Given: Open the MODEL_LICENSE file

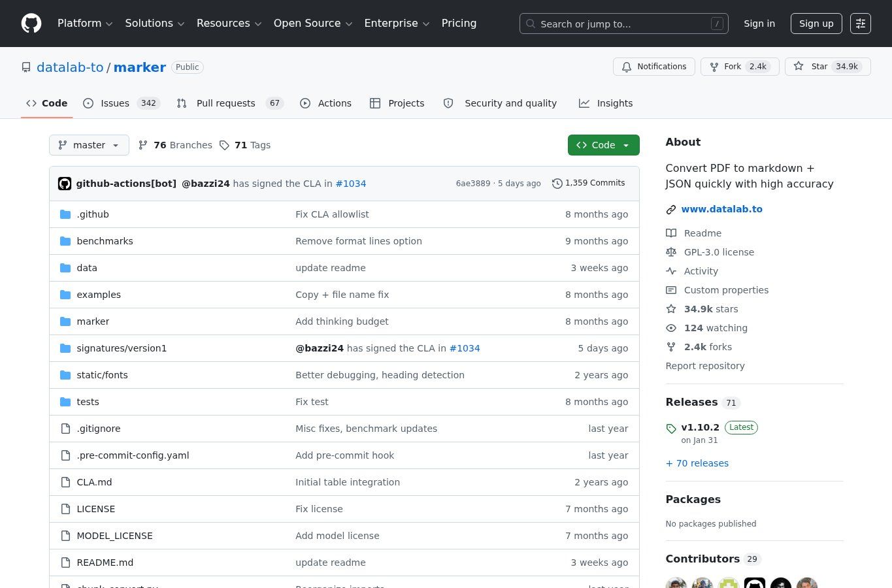Looking at the screenshot, I should 114,536.
